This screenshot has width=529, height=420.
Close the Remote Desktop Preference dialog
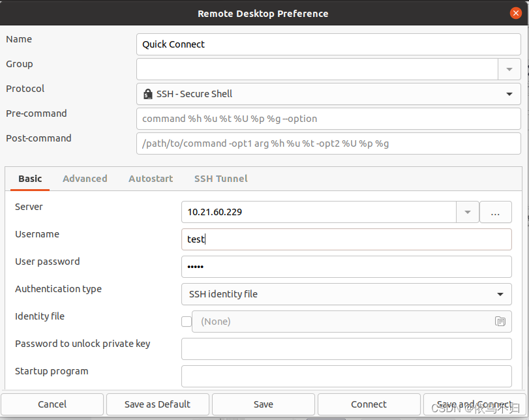(x=516, y=13)
